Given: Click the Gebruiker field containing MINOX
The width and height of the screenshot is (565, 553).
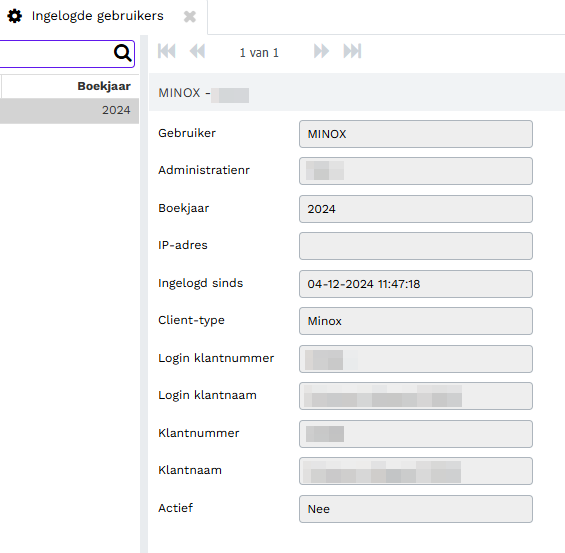Looking at the screenshot, I should [415, 134].
